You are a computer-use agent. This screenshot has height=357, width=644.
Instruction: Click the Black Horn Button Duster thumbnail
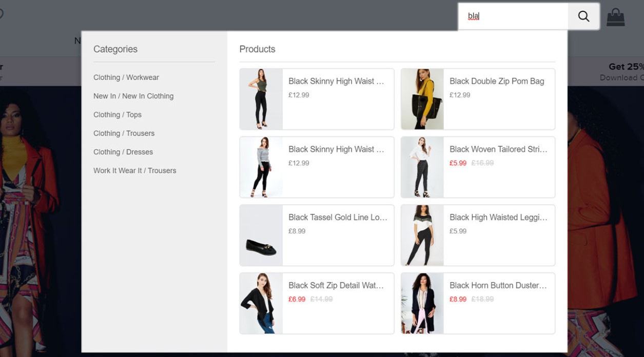[x=422, y=304]
